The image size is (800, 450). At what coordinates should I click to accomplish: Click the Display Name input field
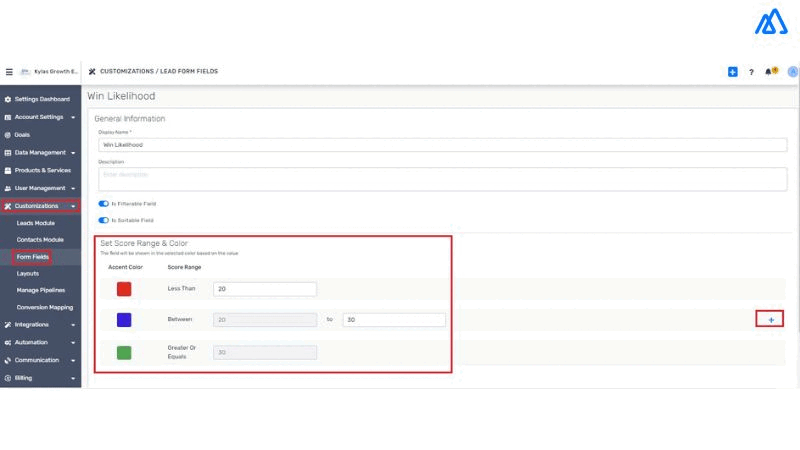click(441, 145)
